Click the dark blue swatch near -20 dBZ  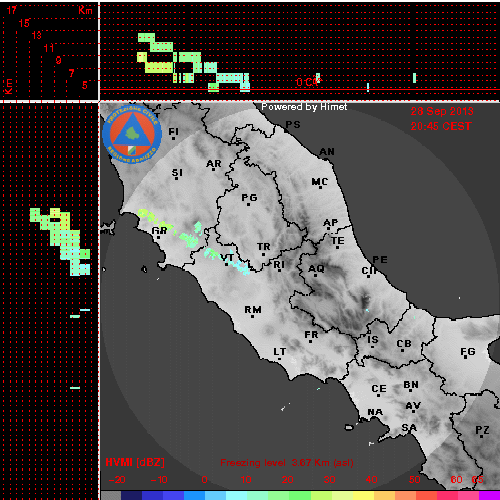click(x=131, y=495)
